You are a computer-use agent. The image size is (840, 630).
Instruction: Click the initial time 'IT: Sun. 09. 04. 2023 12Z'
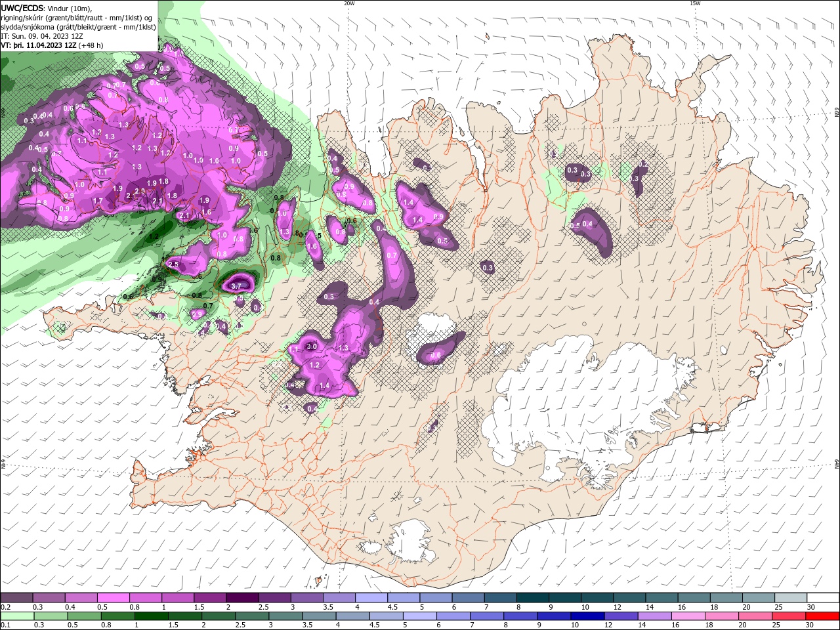coord(42,36)
